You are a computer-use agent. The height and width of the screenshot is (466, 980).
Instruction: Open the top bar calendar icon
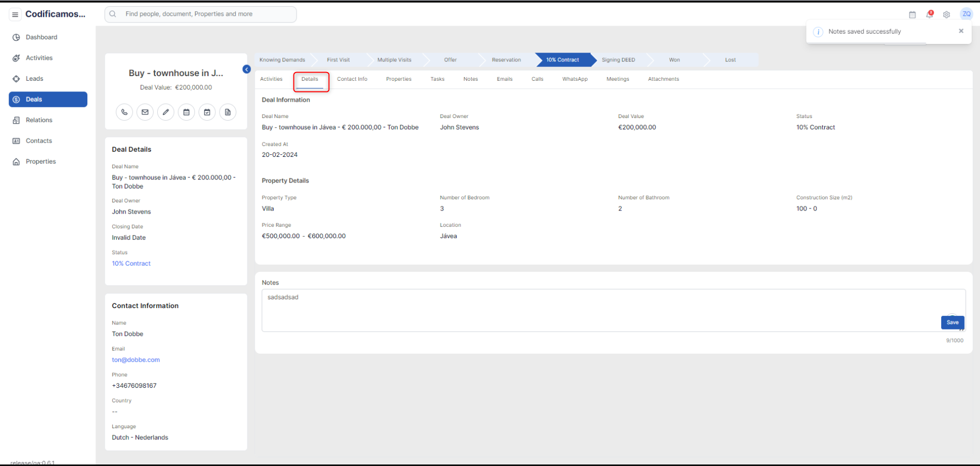tap(912, 14)
